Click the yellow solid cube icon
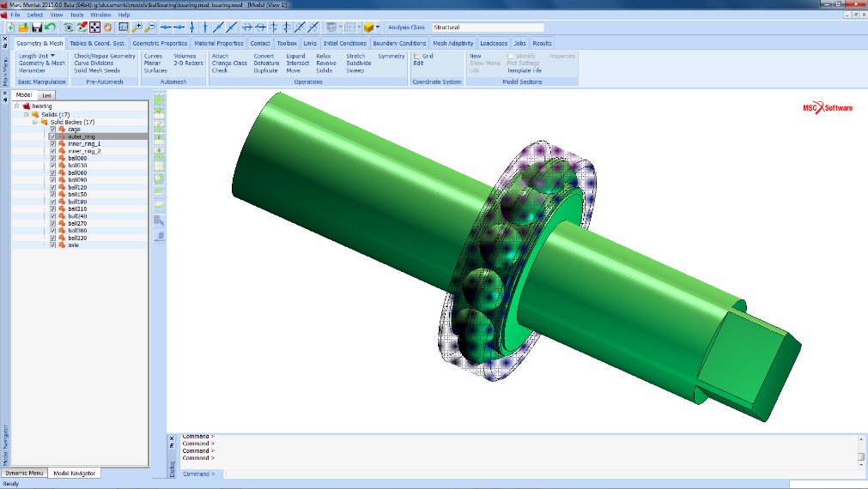This screenshot has height=489, width=868. (367, 27)
